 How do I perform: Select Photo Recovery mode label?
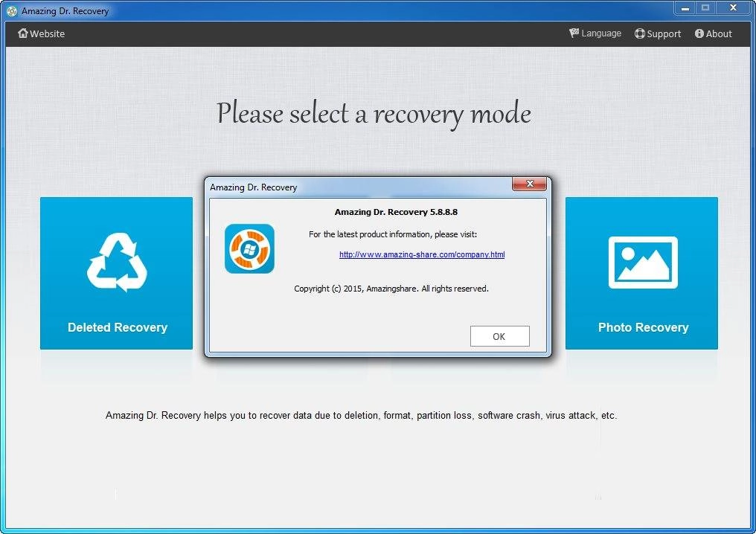coord(643,327)
